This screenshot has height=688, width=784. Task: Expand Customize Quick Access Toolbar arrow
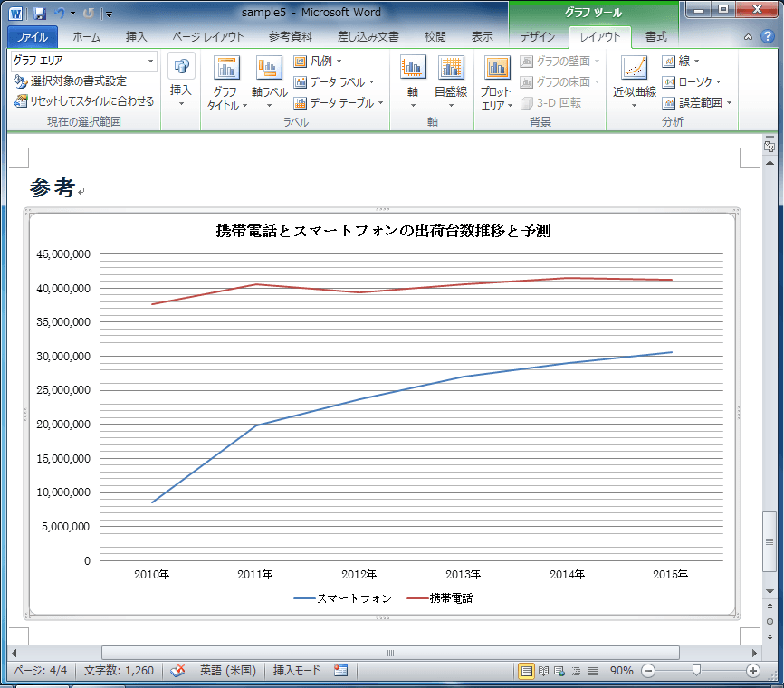109,14
